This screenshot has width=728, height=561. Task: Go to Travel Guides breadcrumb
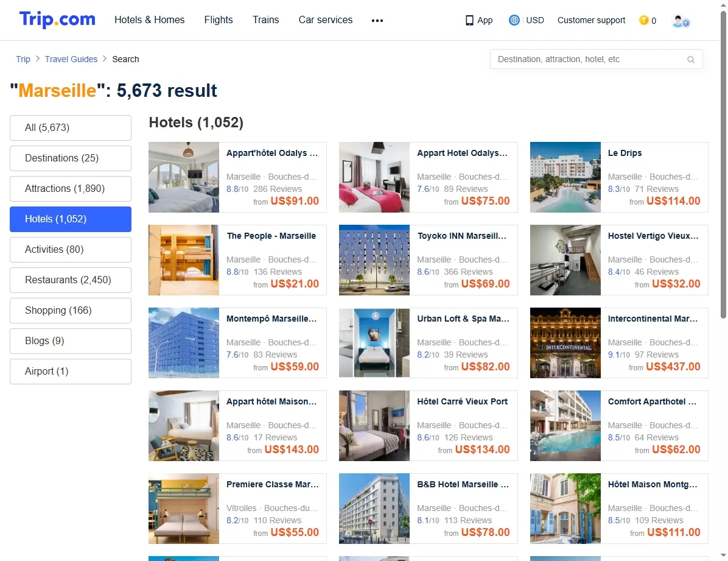71,59
